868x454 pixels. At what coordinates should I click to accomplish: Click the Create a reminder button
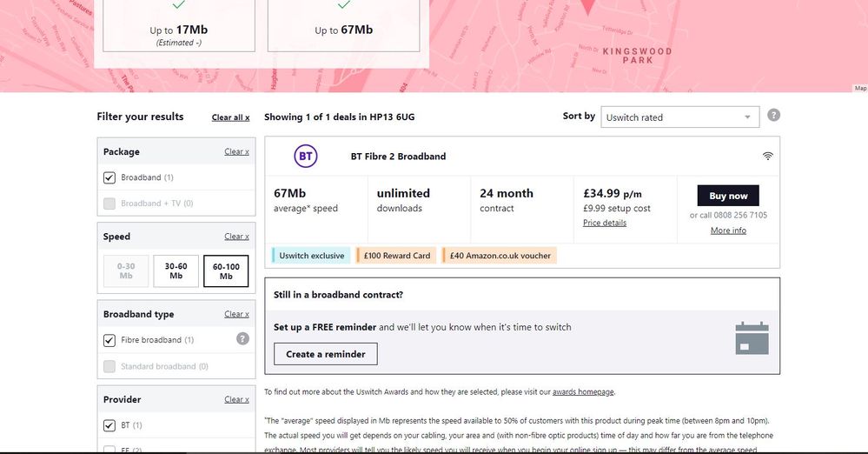pos(326,354)
